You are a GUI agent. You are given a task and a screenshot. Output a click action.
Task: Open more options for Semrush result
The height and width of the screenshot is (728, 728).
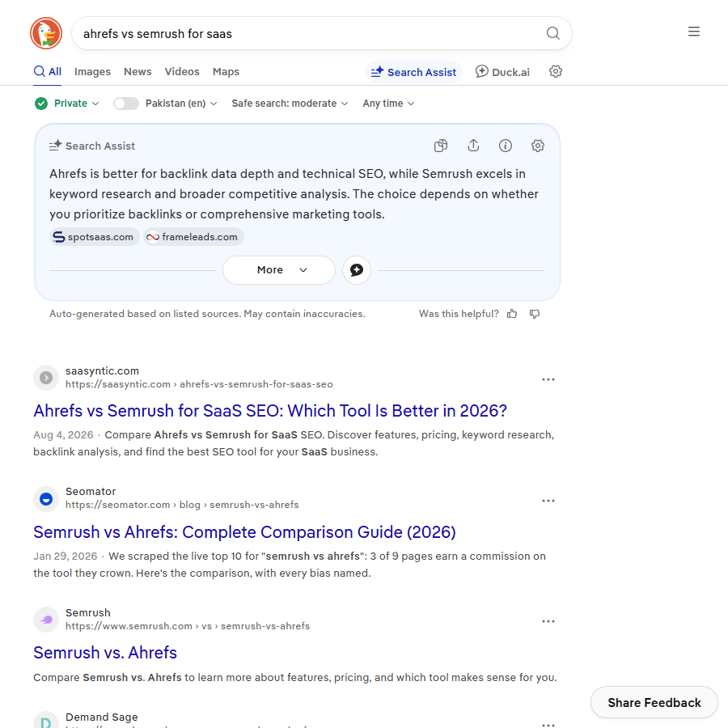pyautogui.click(x=548, y=621)
